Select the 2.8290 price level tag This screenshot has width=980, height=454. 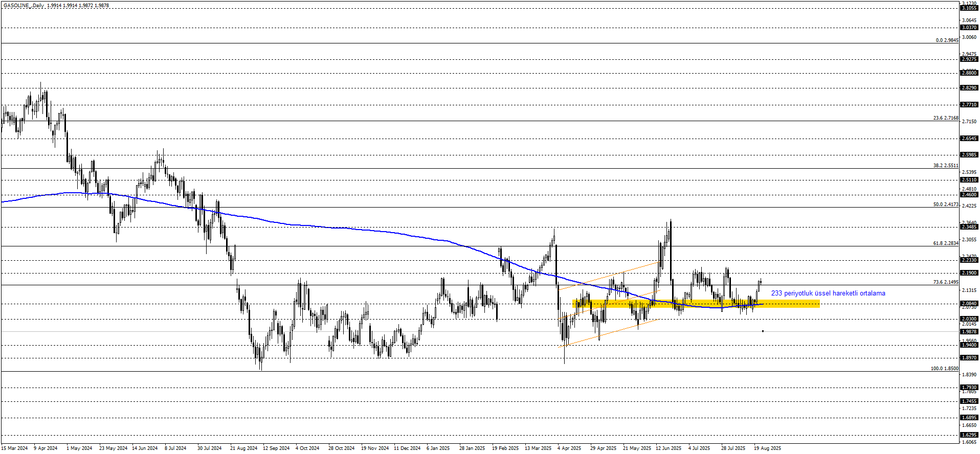969,88
